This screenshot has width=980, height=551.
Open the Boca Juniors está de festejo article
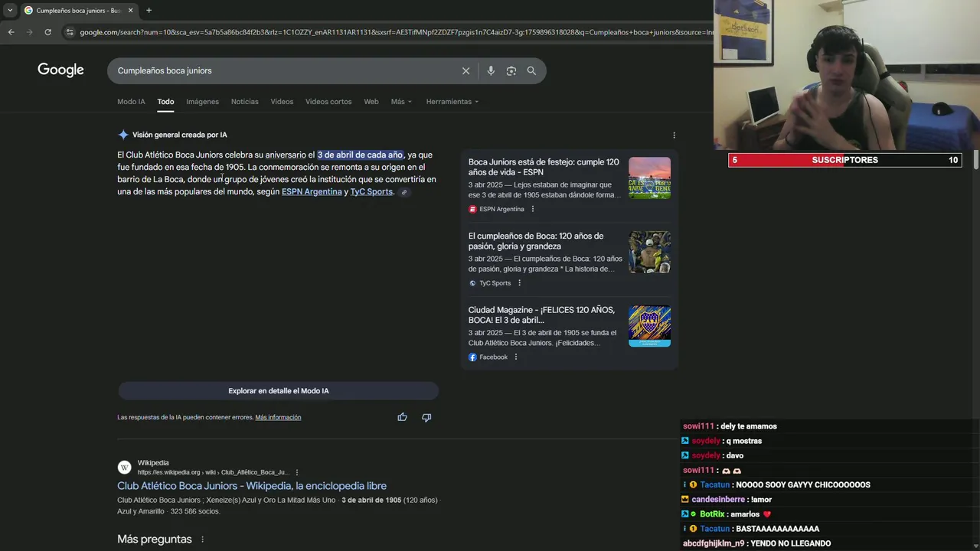[x=544, y=167]
